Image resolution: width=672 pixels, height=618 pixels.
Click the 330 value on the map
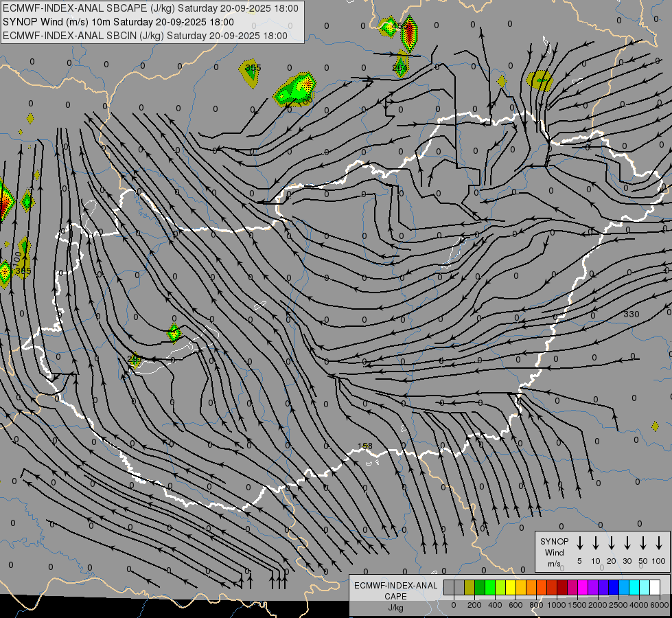click(632, 314)
